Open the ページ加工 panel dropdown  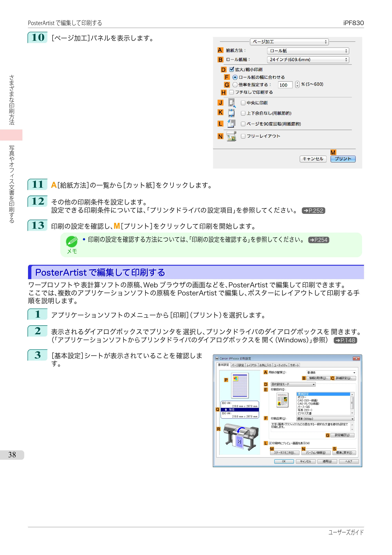pyautogui.click(x=289, y=42)
